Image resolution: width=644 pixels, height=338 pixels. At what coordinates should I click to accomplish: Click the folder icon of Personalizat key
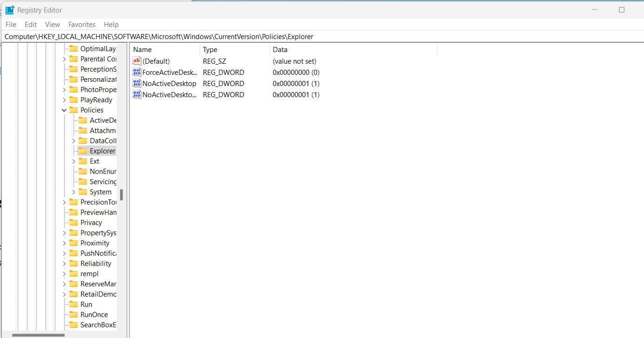pos(74,79)
